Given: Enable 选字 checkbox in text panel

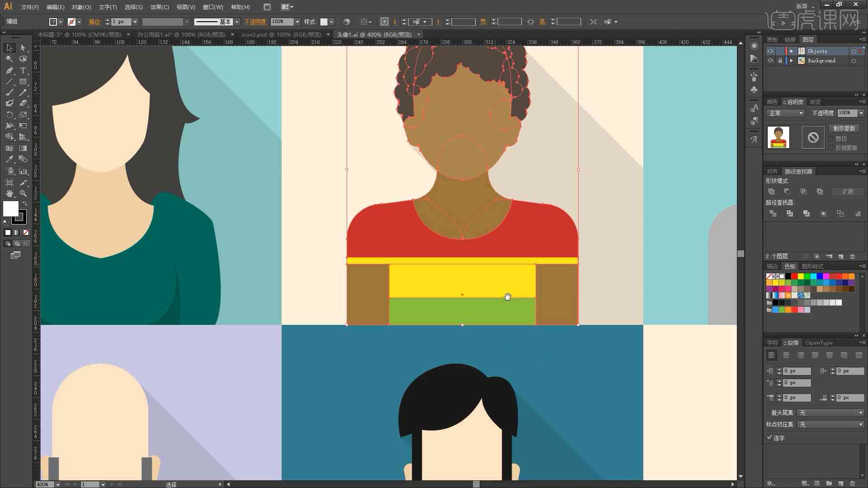Looking at the screenshot, I should coord(769,437).
